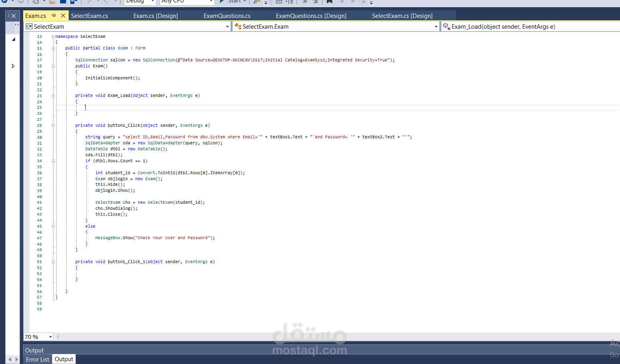Viewport: 620px width, 364px height.
Task: Switch to the ExamQuestions.cs tab
Action: [x=227, y=16]
